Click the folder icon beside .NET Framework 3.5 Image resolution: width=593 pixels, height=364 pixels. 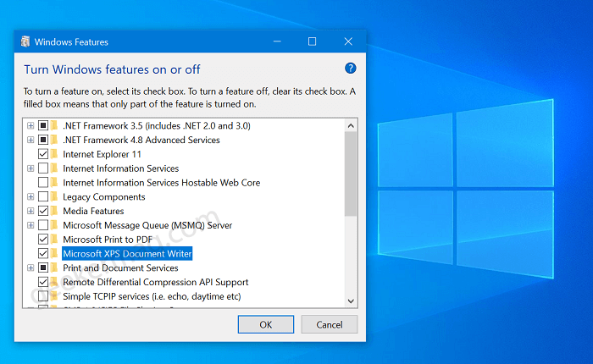pos(54,125)
